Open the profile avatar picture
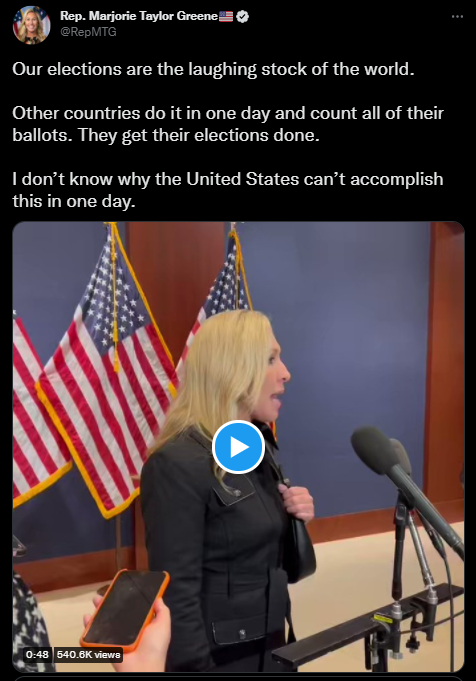This screenshot has height=681, width=476. point(31,24)
